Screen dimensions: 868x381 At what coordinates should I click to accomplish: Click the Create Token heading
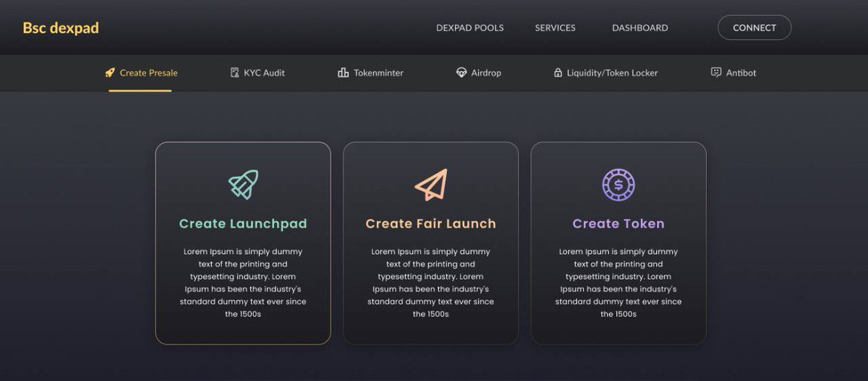618,224
